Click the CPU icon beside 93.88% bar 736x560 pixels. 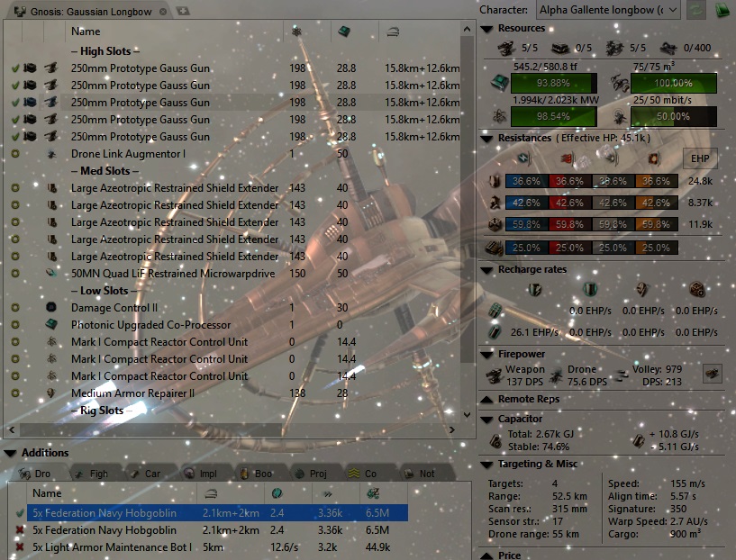click(499, 83)
